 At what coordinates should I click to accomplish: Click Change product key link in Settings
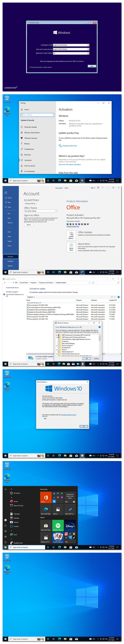pyautogui.click(x=70, y=146)
